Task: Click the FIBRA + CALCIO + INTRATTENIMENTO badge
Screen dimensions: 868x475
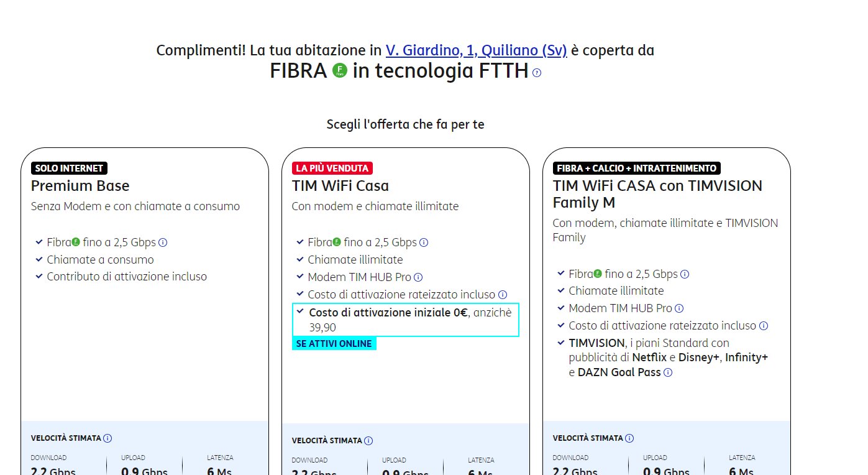Action: pyautogui.click(x=637, y=168)
